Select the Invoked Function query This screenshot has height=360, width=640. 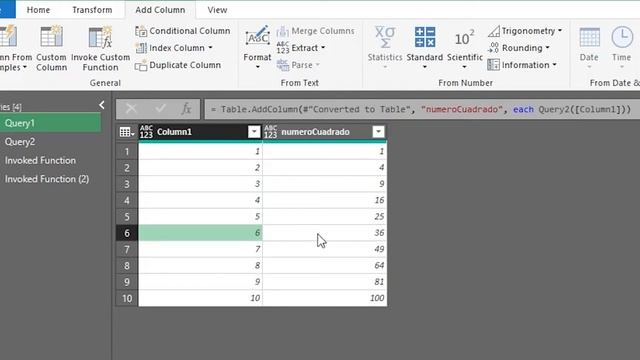point(50,160)
